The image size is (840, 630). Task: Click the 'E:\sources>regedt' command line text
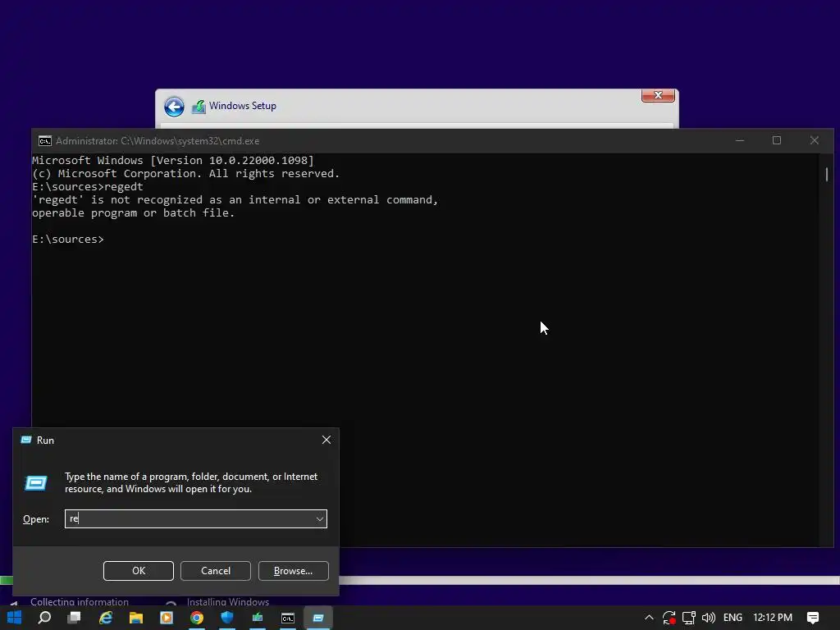click(x=87, y=186)
